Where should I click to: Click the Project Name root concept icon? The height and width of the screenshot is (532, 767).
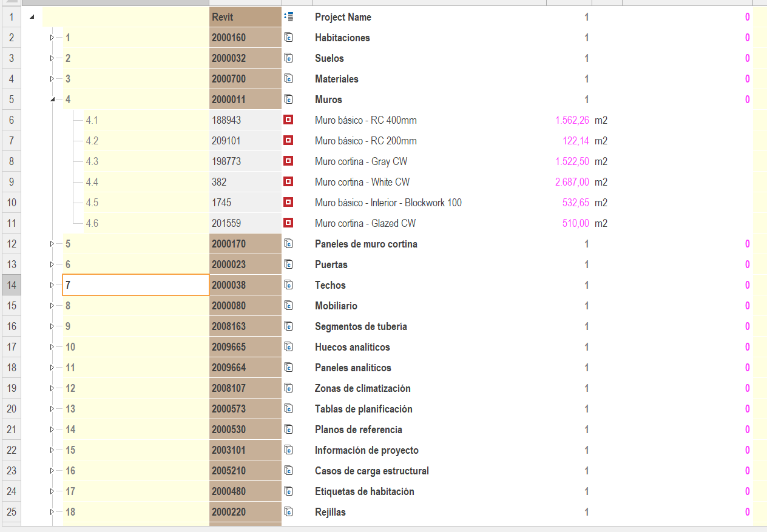288,17
